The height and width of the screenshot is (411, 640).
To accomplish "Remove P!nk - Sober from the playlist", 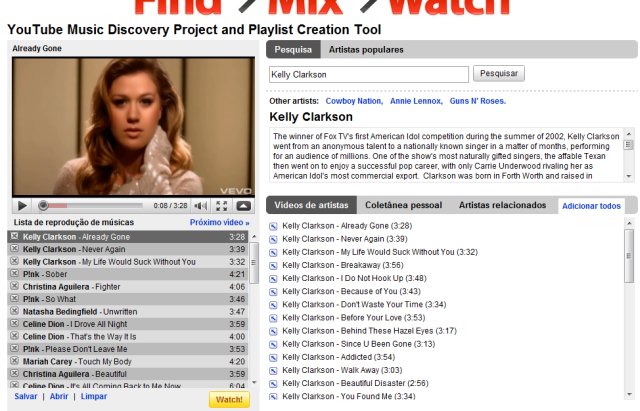I will click(14, 273).
